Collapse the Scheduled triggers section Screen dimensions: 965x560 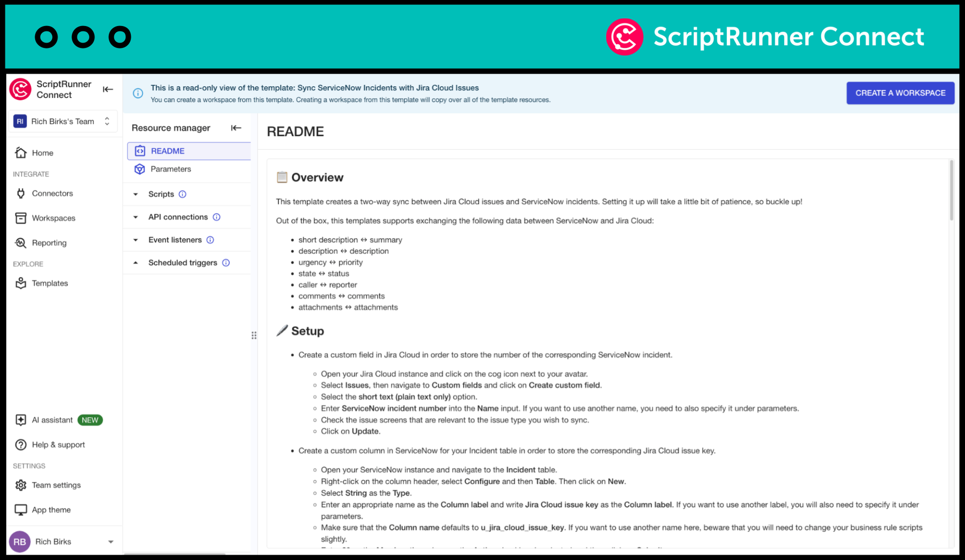136,262
